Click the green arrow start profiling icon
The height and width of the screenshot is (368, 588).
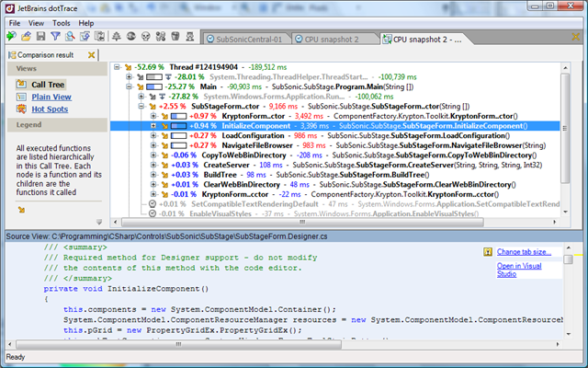coord(10,37)
